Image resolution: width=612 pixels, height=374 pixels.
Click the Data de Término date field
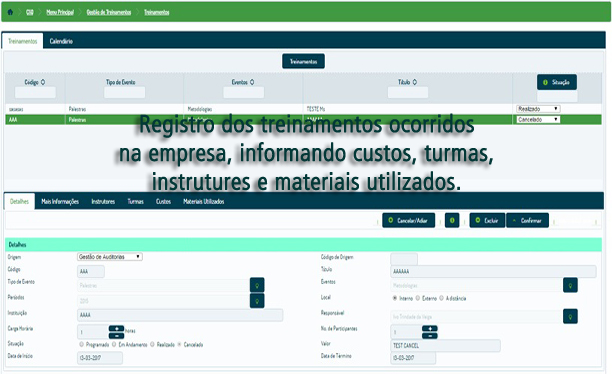tap(413, 358)
